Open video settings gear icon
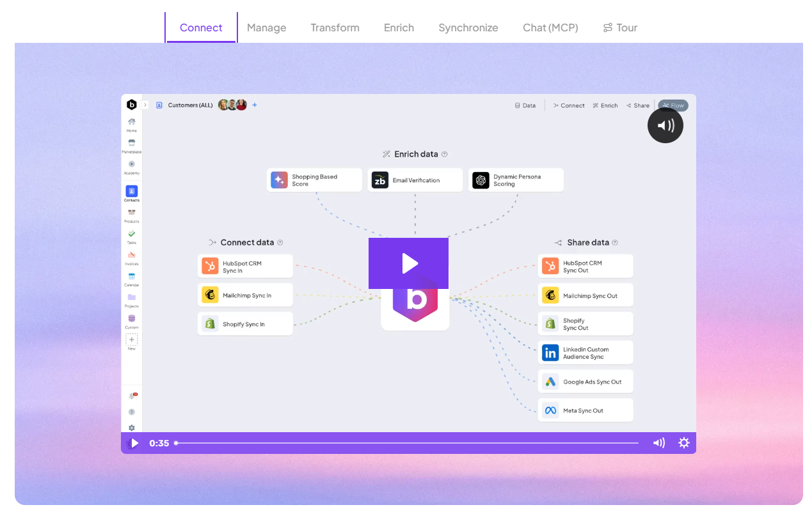Image resolution: width=812 pixels, height=514 pixels. tap(684, 443)
